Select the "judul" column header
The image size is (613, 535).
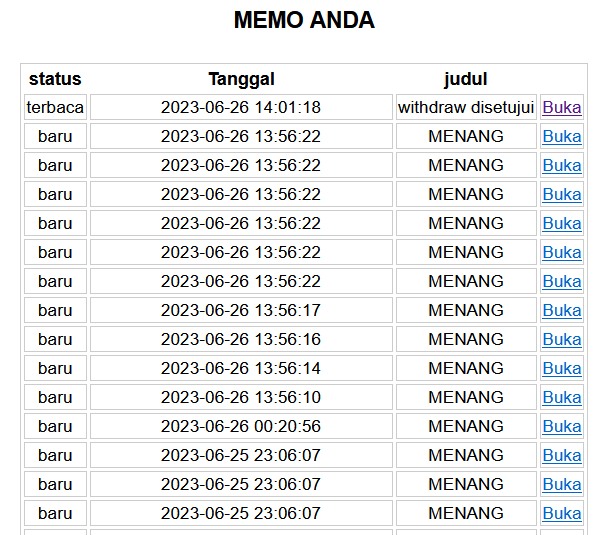tap(466, 79)
